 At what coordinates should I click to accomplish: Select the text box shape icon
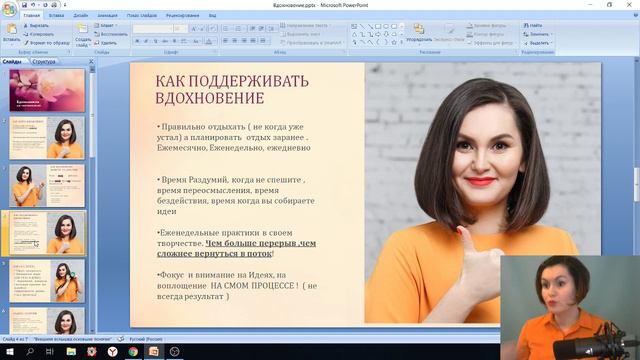click(x=354, y=27)
